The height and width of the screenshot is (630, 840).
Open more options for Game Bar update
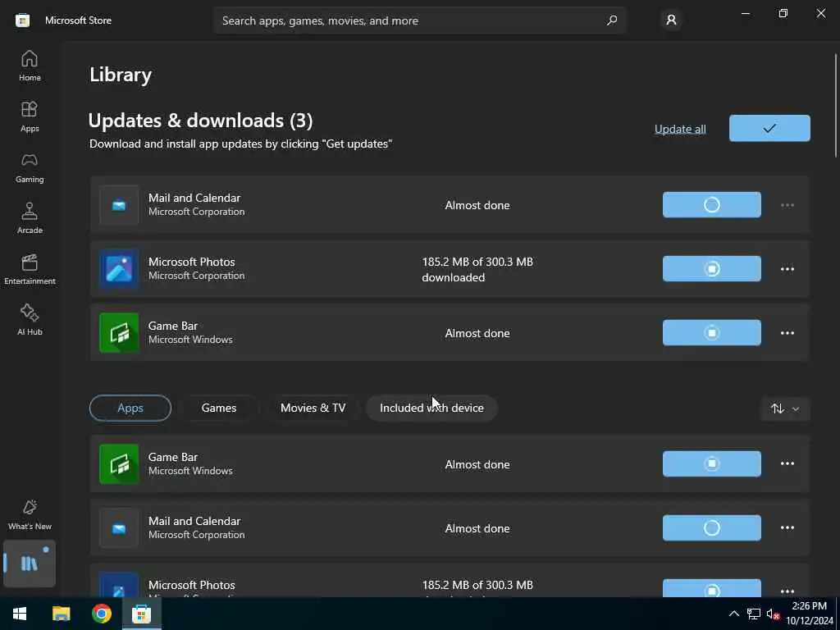coord(787,333)
